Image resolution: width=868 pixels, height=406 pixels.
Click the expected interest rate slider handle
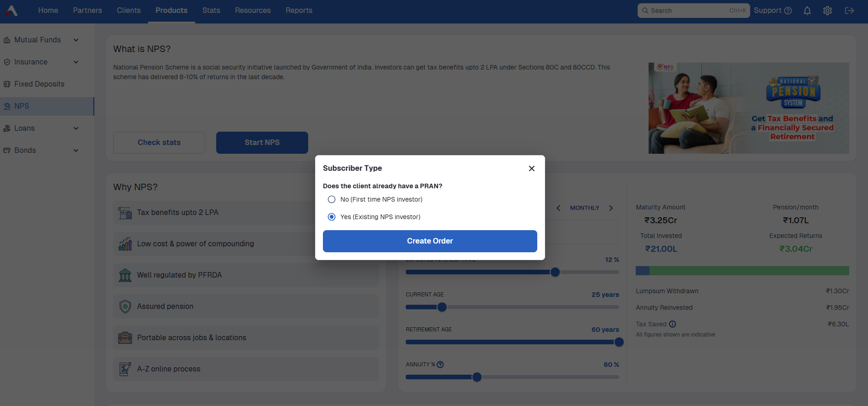[x=555, y=272]
